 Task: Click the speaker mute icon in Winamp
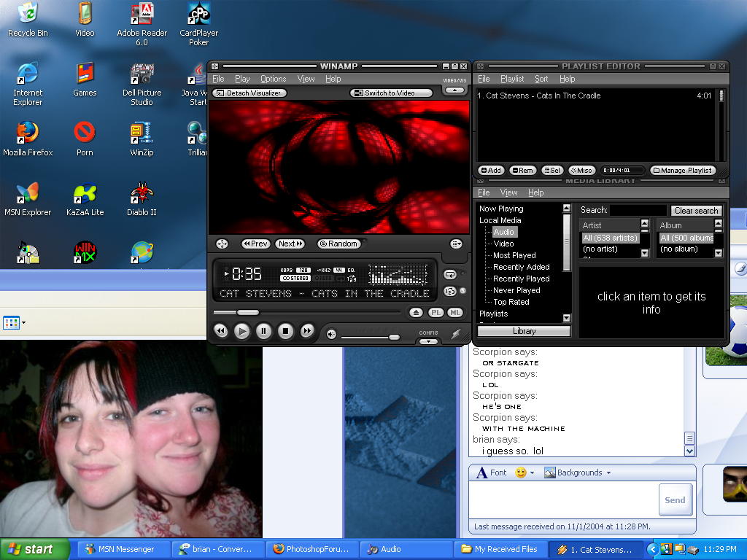tap(331, 334)
